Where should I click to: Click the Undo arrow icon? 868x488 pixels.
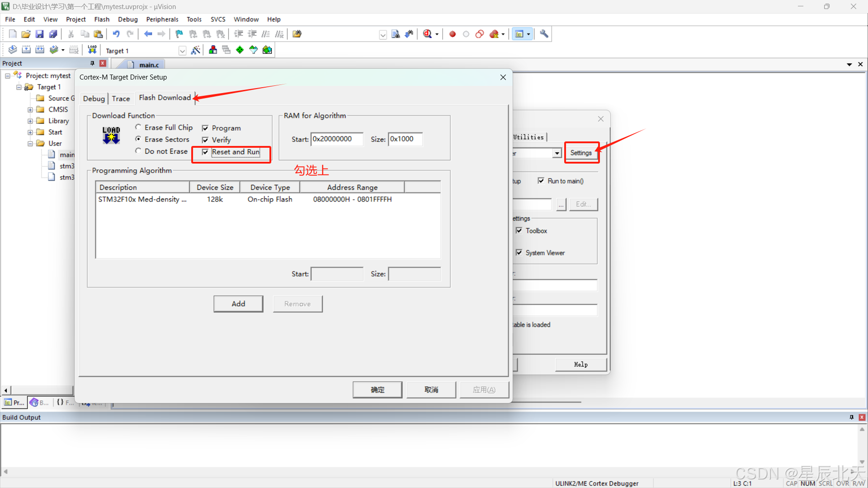point(116,34)
